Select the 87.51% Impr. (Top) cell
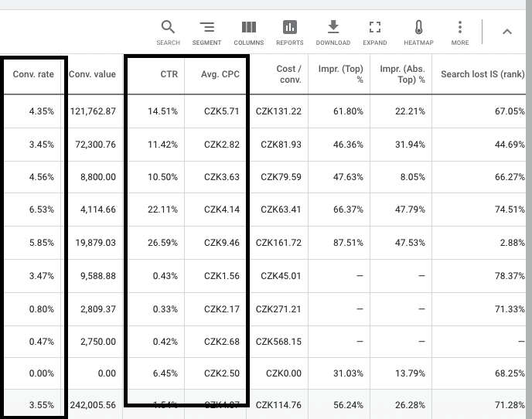 pos(348,243)
